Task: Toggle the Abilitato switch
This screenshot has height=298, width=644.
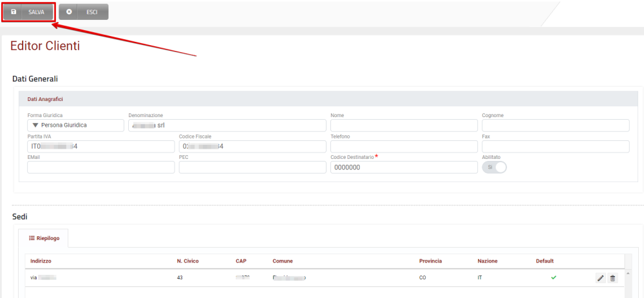Action: tap(495, 167)
